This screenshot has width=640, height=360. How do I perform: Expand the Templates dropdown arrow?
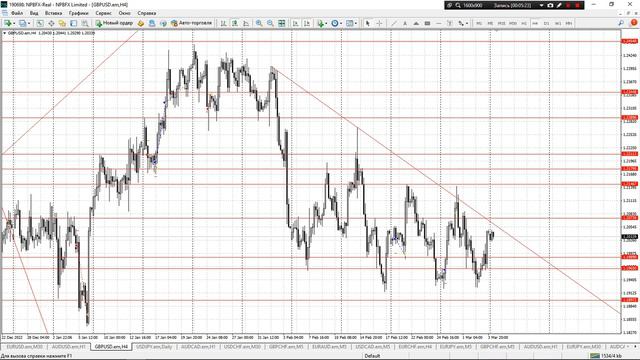(356, 24)
